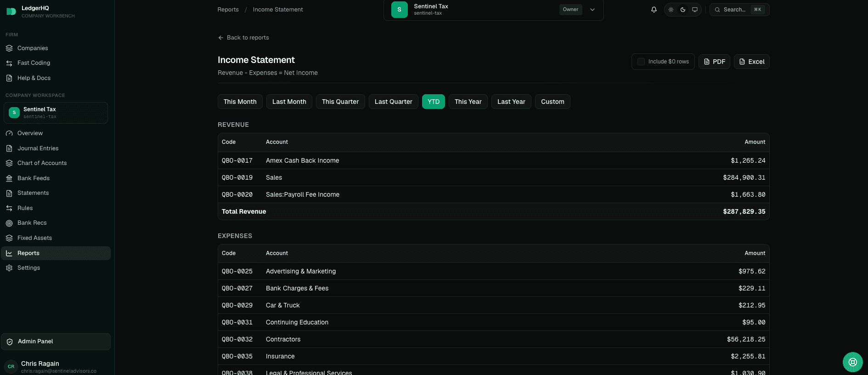Open the Sentinel Tax workspace selector in sidebar

click(x=56, y=113)
